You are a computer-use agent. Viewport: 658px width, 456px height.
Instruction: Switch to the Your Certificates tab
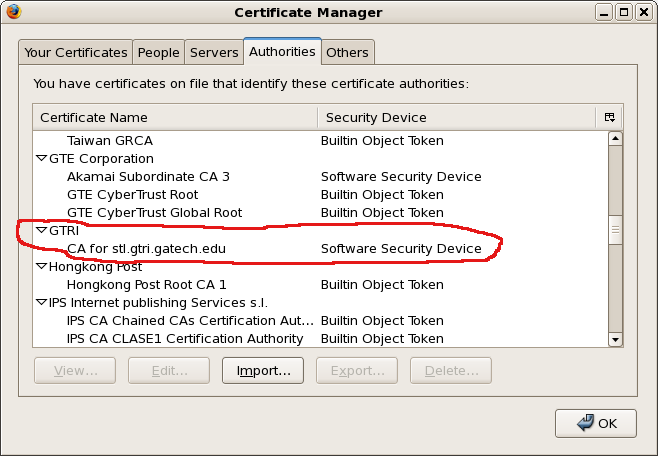click(76, 52)
